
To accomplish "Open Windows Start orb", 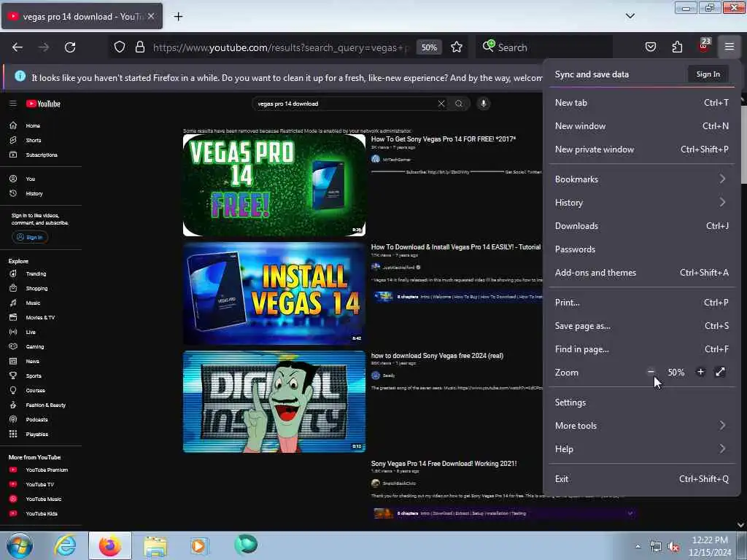I will (20, 545).
